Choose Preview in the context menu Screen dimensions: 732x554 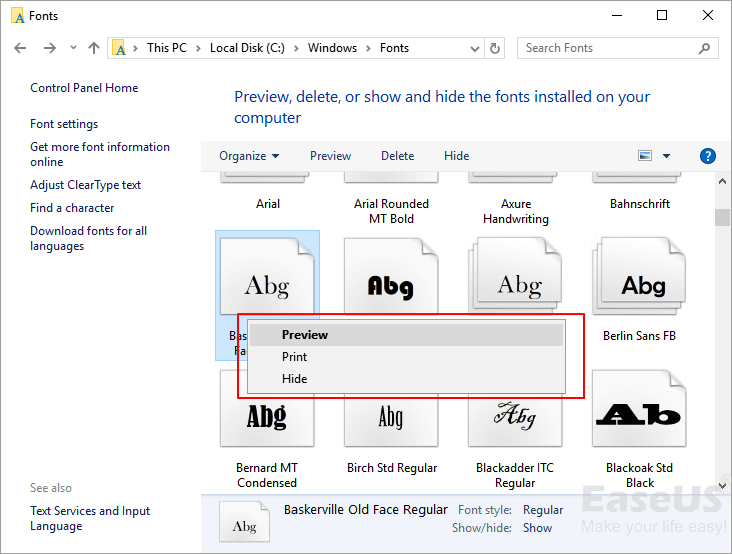(x=305, y=335)
